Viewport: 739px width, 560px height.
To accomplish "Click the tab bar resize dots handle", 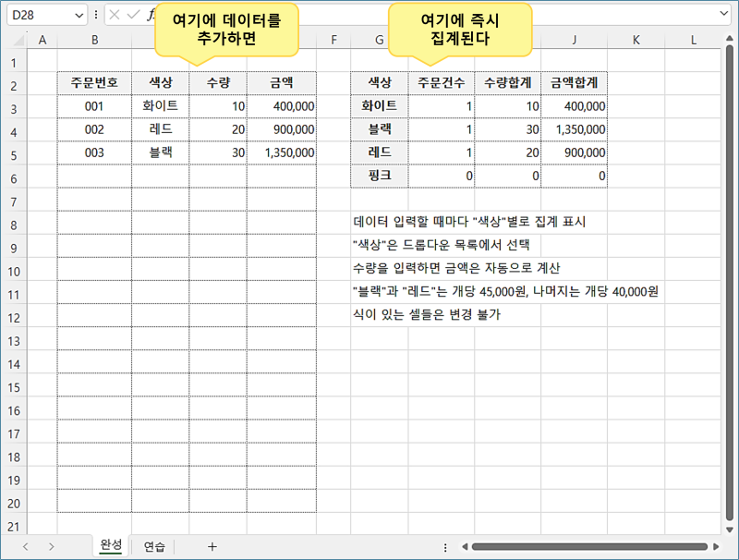I will click(x=445, y=546).
